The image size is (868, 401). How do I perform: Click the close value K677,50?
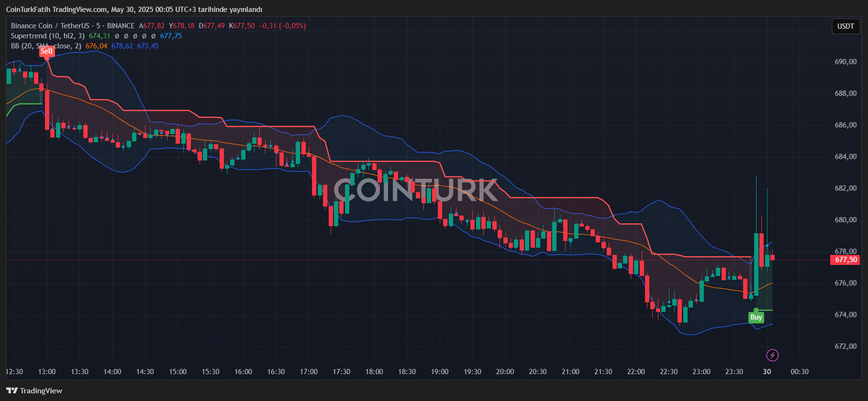242,26
